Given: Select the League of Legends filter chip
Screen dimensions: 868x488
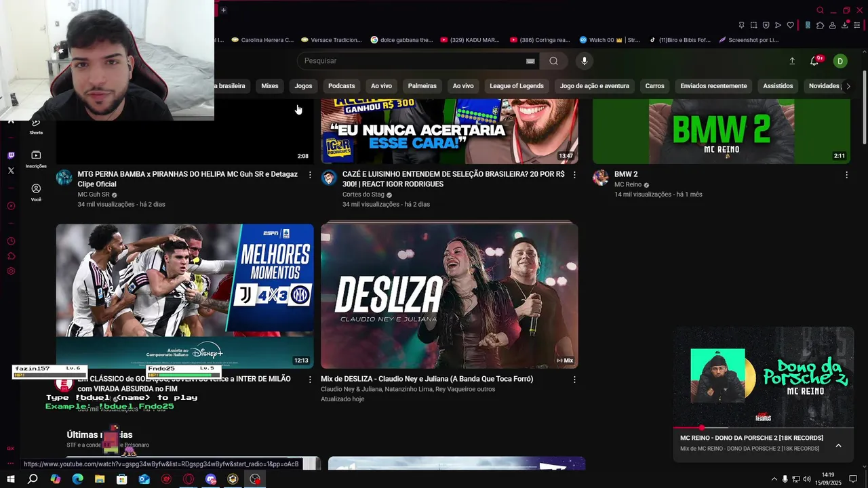Looking at the screenshot, I should pos(517,86).
